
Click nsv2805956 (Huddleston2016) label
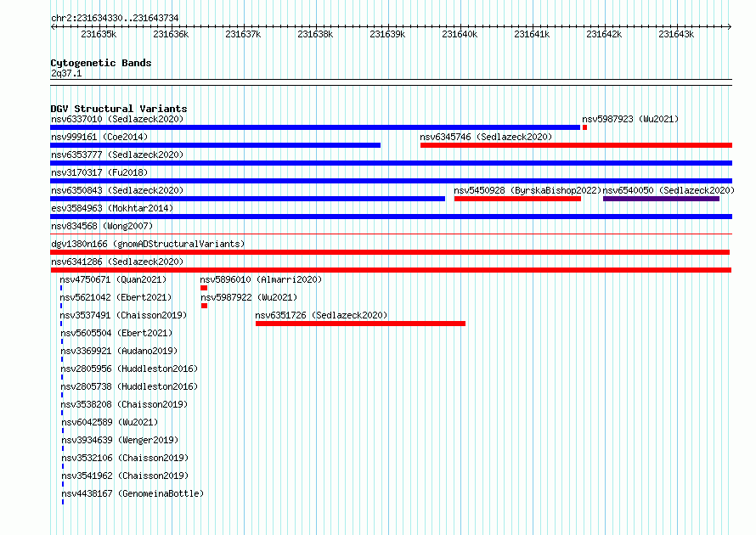click(x=129, y=369)
